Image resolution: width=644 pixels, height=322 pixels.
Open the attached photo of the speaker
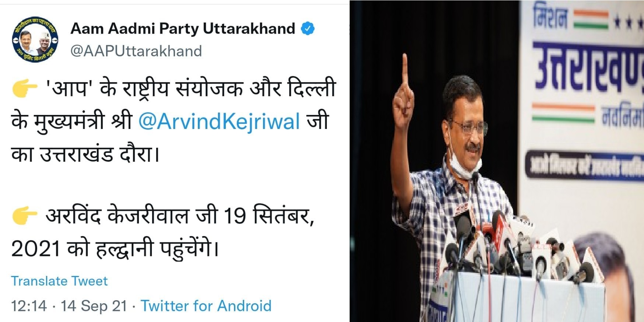pos(497,161)
